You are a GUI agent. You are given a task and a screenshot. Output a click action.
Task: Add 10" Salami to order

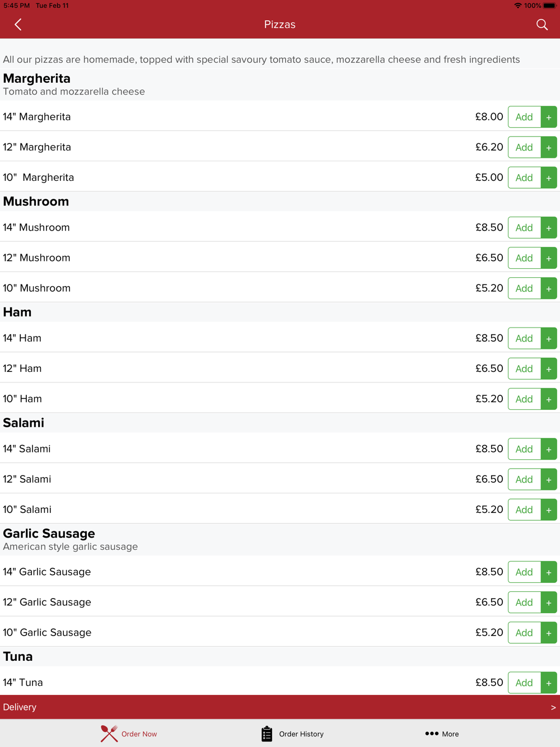[524, 510]
